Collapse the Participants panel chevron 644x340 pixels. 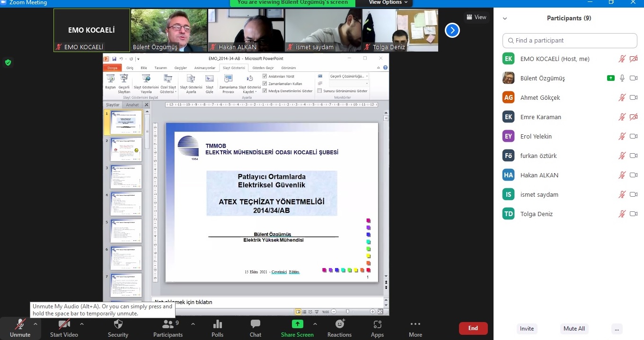click(505, 18)
